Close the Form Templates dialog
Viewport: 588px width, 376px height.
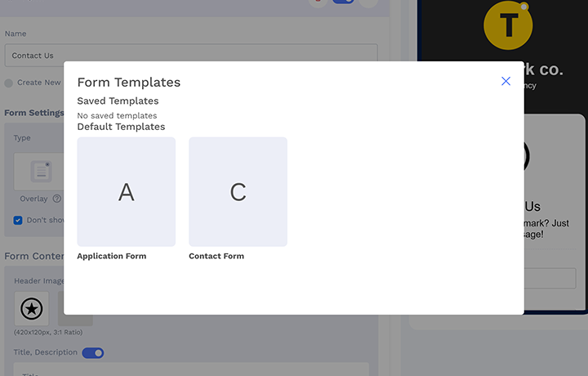506,81
